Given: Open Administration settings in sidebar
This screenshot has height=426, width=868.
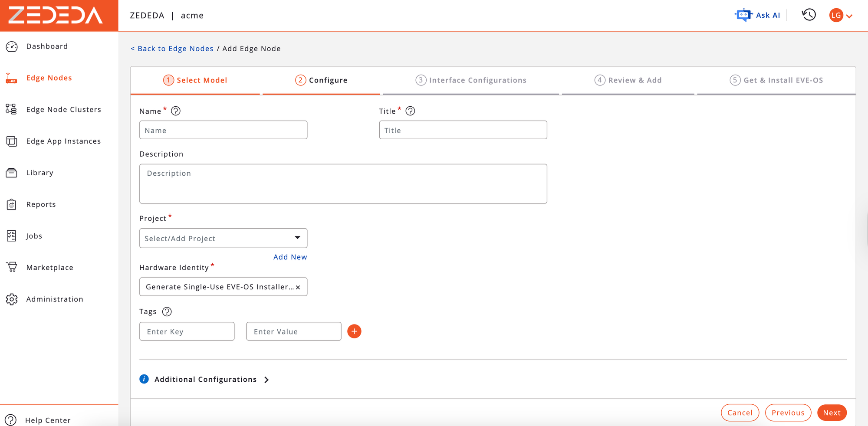Looking at the screenshot, I should pyautogui.click(x=54, y=299).
